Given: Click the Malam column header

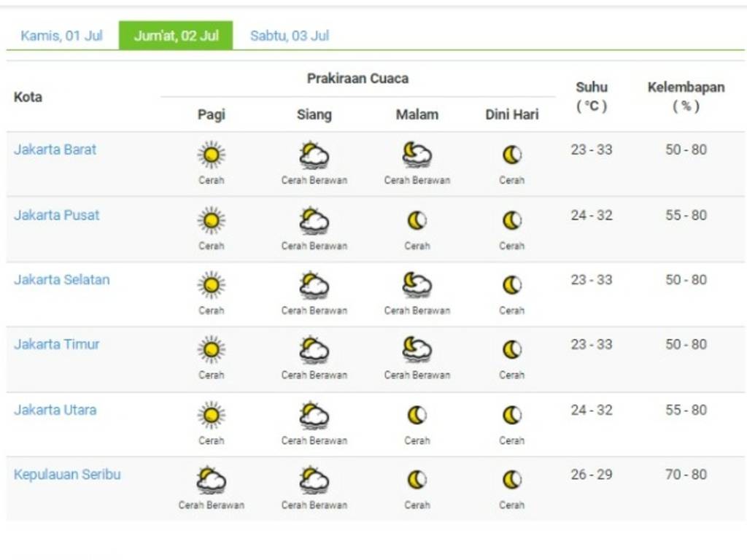Looking at the screenshot, I should [x=417, y=114].
